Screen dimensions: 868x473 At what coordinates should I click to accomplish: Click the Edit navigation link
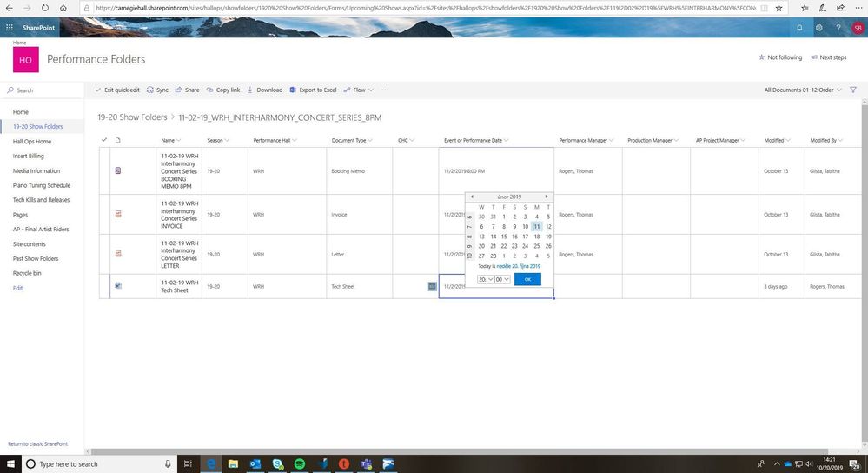[x=17, y=288]
